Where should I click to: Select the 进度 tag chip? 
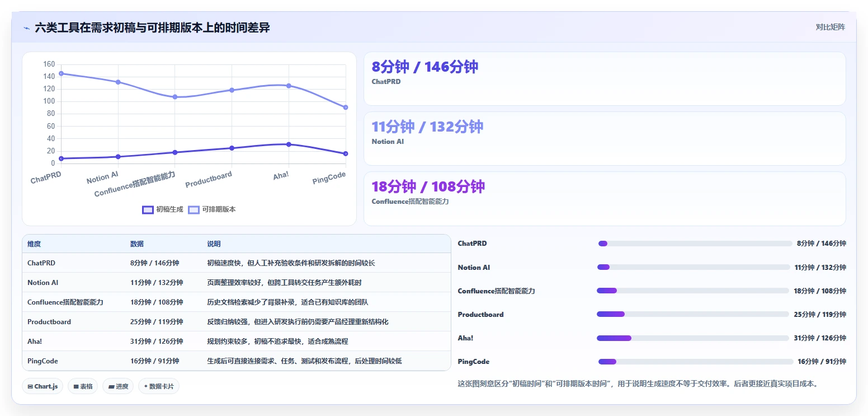click(117, 386)
